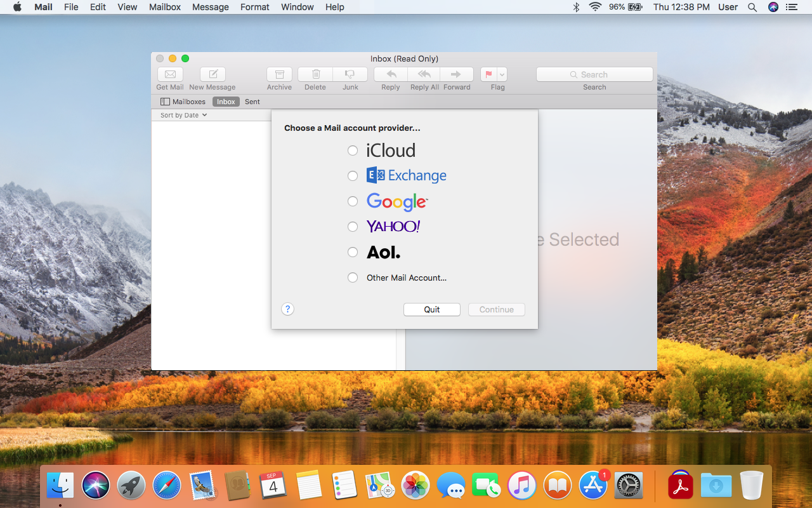Open the Apple menu
Image resolution: width=812 pixels, height=508 pixels.
pyautogui.click(x=17, y=7)
